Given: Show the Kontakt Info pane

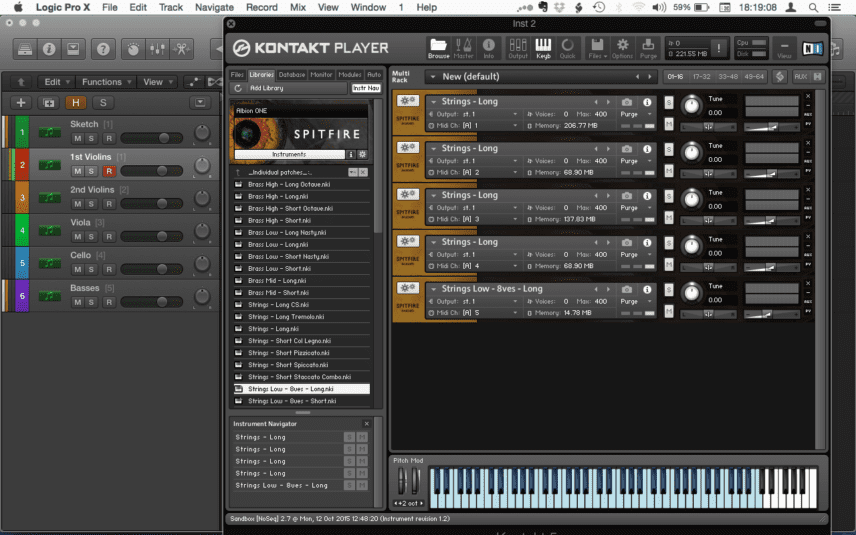Looking at the screenshot, I should click(489, 48).
